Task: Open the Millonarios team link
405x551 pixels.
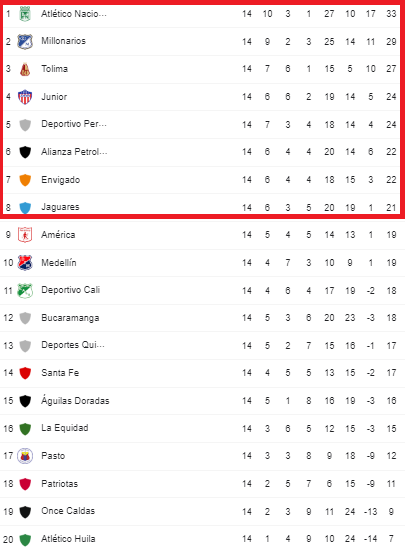Action: click(x=64, y=41)
